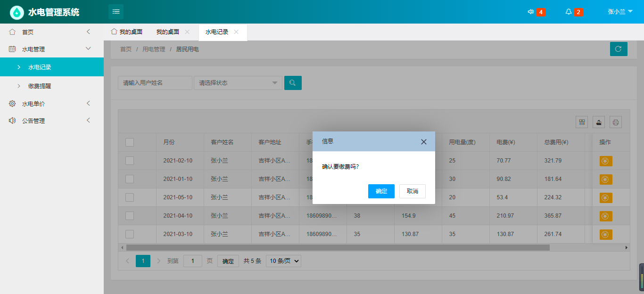Close the 水电记录 tab
The image size is (644, 294).
[236, 32]
